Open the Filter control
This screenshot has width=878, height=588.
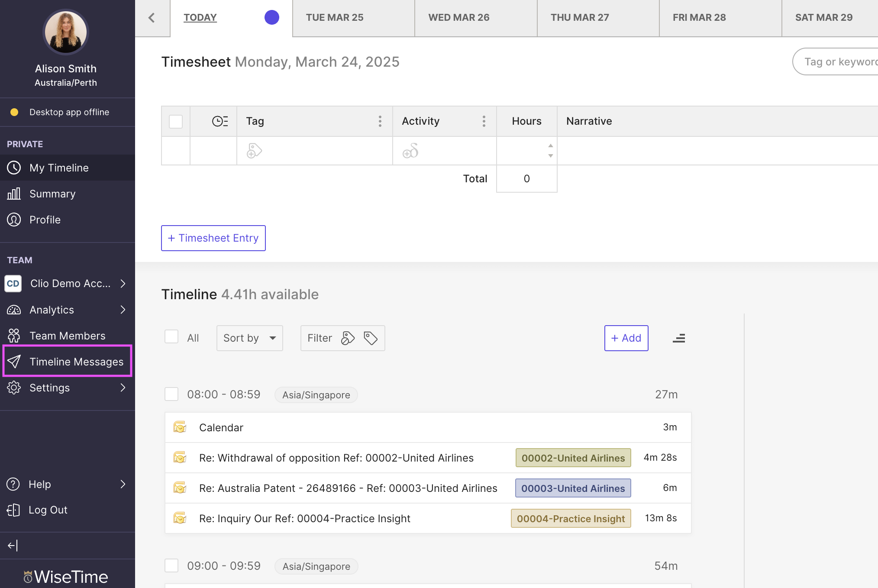coord(342,338)
